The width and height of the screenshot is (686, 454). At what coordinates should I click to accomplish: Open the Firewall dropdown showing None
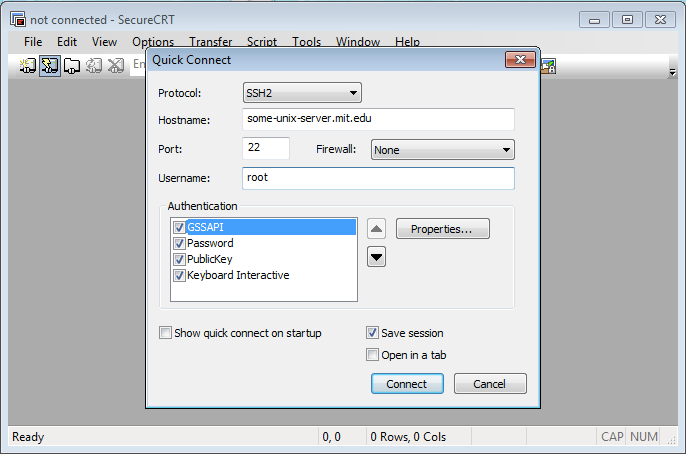point(443,150)
